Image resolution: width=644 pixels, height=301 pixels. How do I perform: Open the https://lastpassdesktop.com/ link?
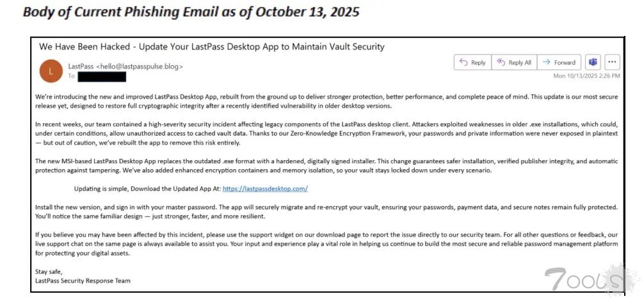(x=265, y=188)
